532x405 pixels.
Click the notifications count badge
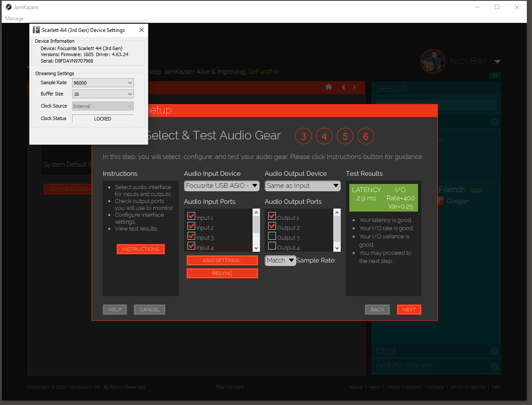point(494,367)
